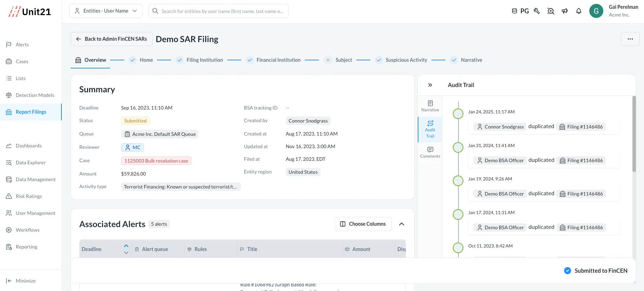Go to the Financial Institution step
The height and width of the screenshot is (291, 644).
pos(273,60)
